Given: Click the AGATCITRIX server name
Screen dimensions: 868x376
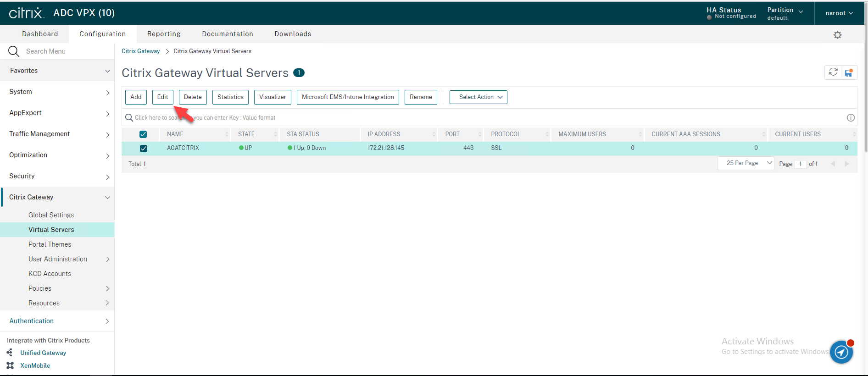Looking at the screenshot, I should [183, 148].
